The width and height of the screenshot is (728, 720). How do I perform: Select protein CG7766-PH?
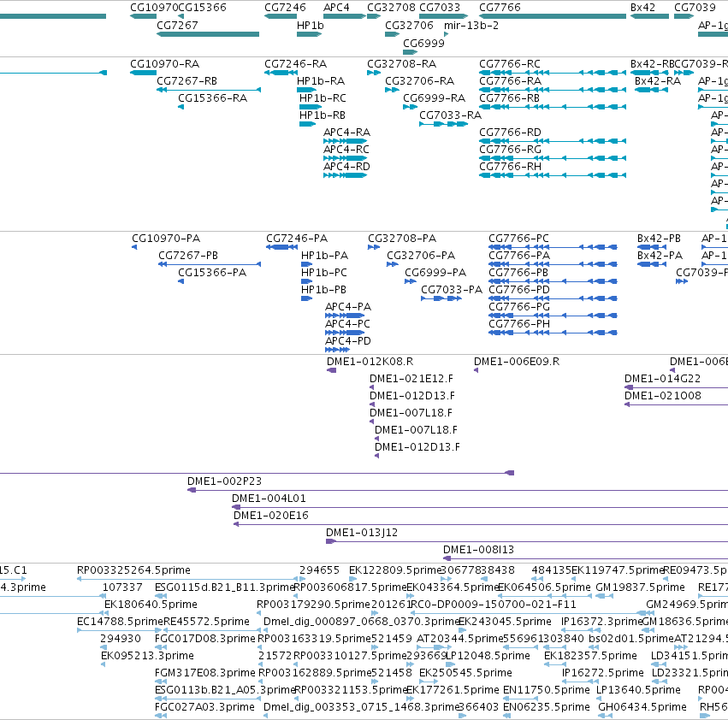(553, 333)
